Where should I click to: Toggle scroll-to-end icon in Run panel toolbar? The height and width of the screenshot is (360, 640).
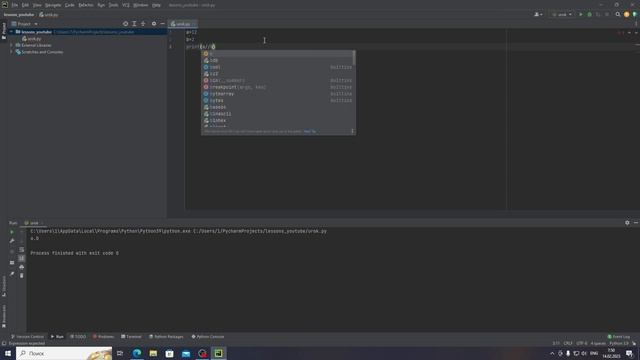(x=22, y=258)
